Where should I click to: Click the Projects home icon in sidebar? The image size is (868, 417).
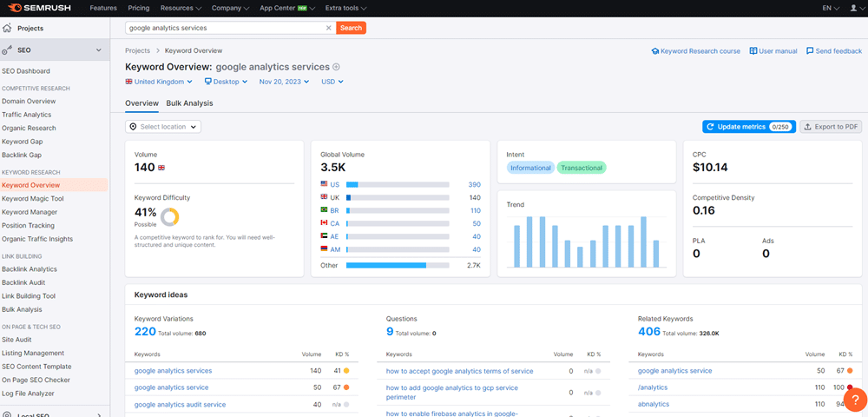pos(7,29)
